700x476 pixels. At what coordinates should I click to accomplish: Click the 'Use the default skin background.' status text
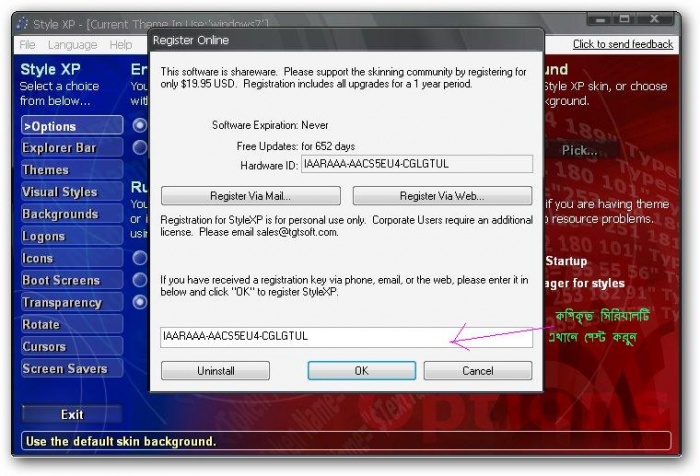121,442
